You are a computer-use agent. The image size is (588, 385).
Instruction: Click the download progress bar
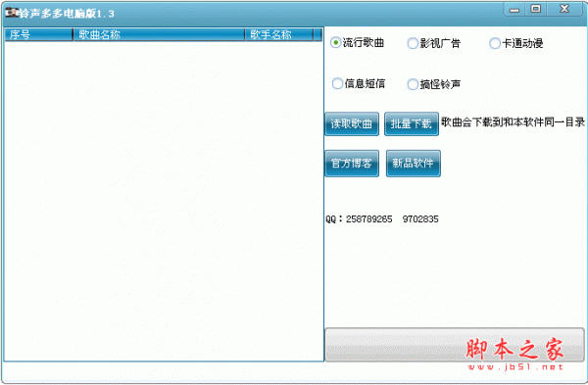455,345
